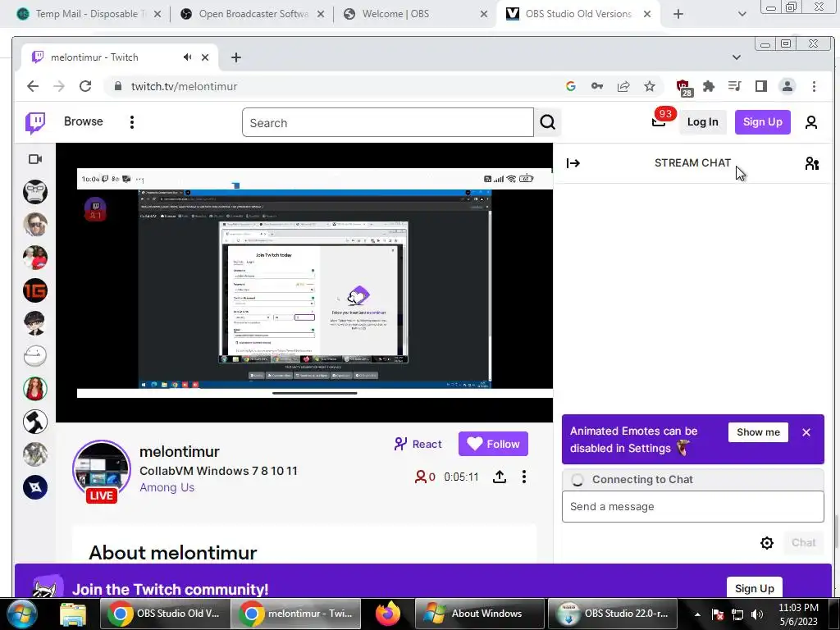Click Show me for animated emotes
This screenshot has width=840, height=630.
coord(758,432)
